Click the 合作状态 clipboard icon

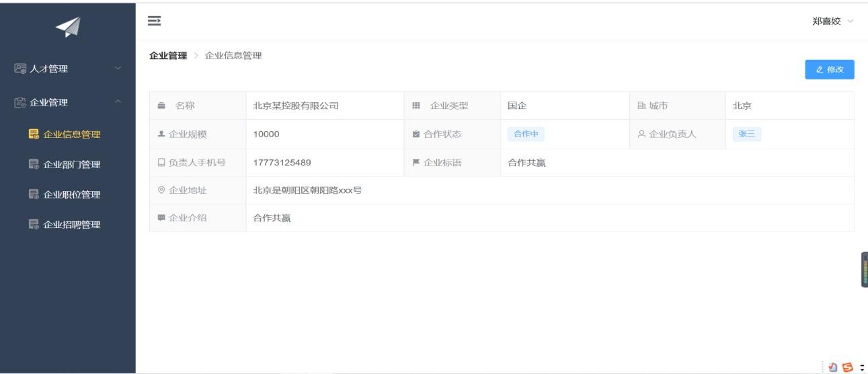click(416, 134)
